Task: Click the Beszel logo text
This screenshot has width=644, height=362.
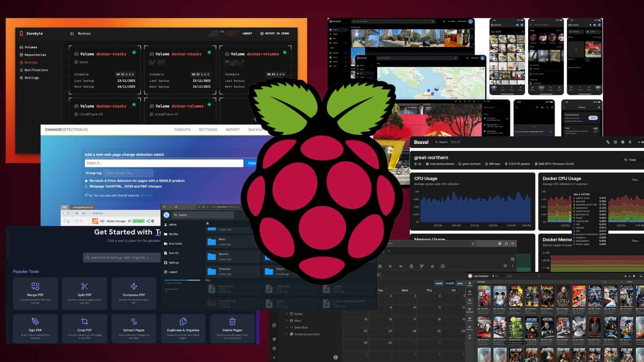Action: point(421,142)
